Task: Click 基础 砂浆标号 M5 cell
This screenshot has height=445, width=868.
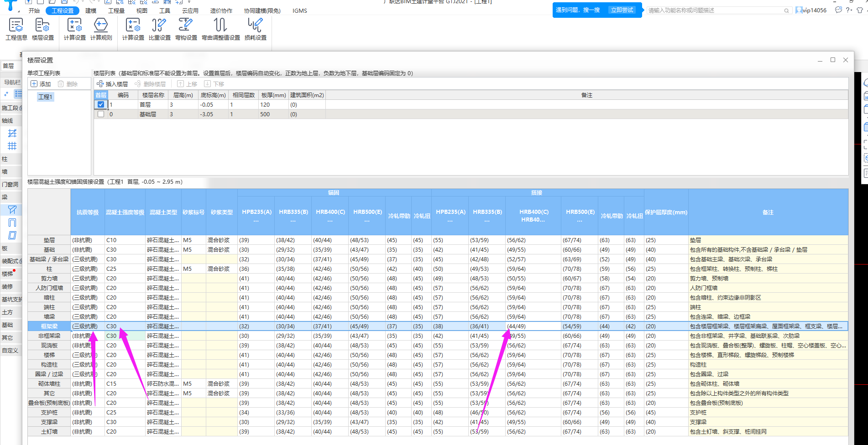Action: pyautogui.click(x=193, y=249)
